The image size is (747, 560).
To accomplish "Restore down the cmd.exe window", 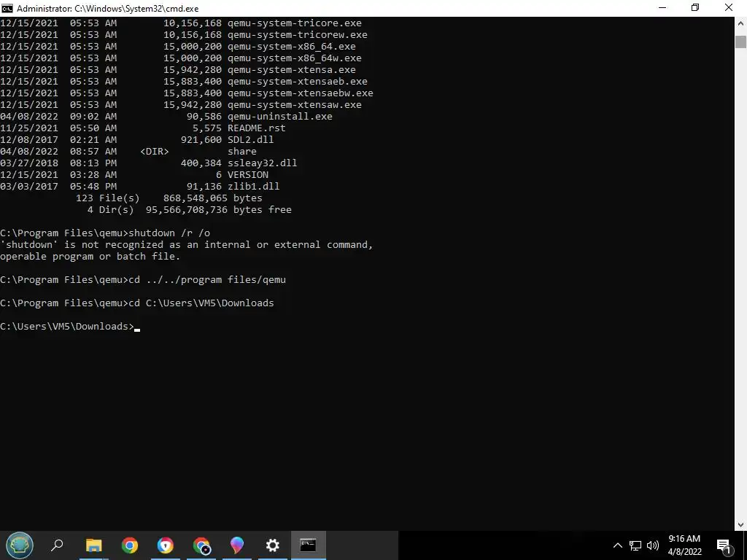I will point(695,8).
